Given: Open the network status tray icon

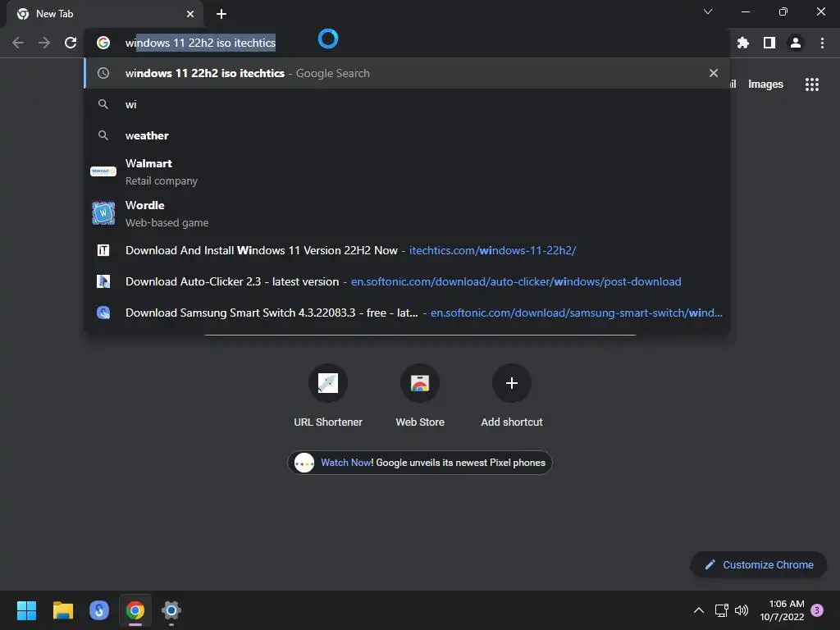Looking at the screenshot, I should (721, 610).
